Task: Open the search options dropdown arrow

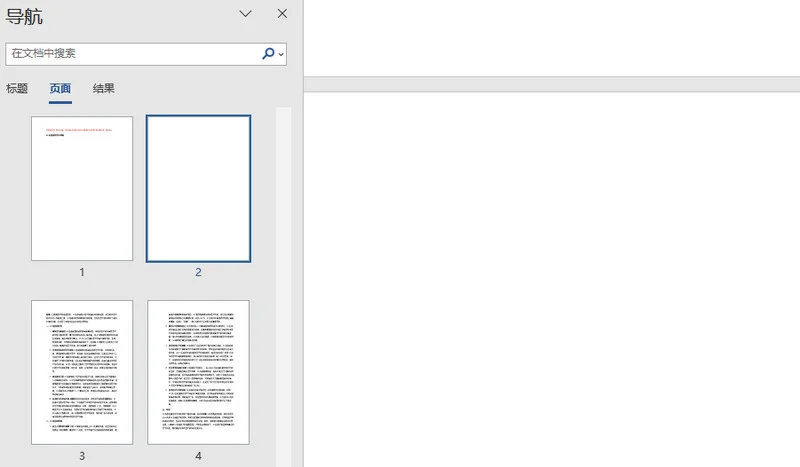Action: point(281,54)
